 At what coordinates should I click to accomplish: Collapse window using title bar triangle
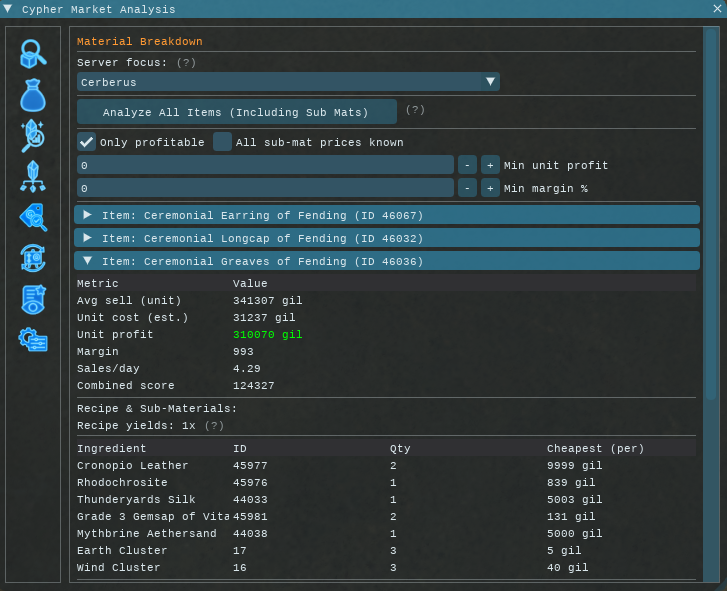(x=8, y=9)
